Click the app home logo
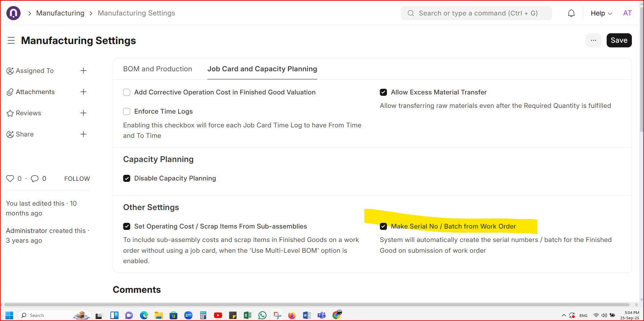 click(x=13, y=13)
